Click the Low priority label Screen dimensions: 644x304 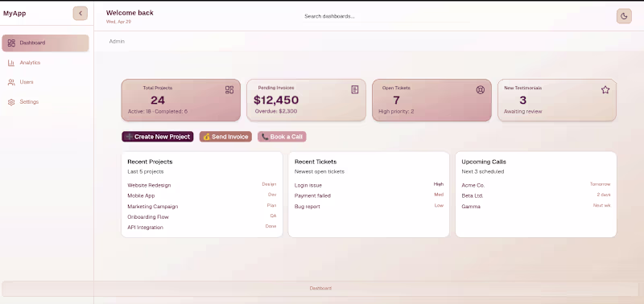439,205
